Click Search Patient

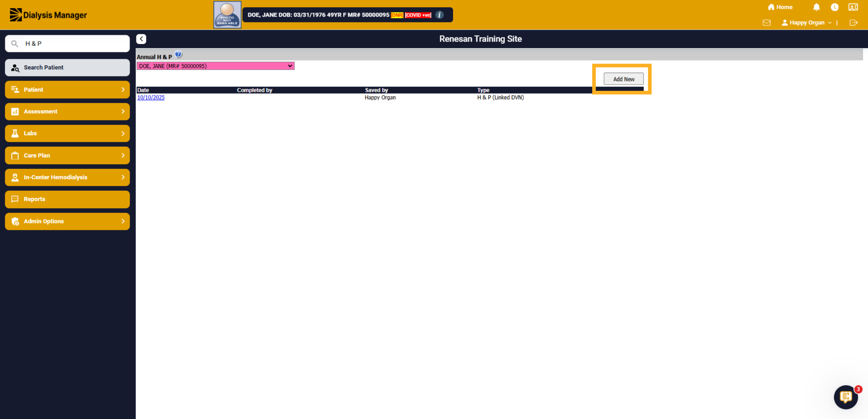coord(67,68)
